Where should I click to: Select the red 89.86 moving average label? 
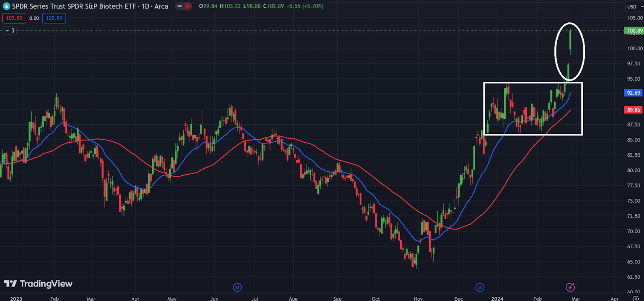coord(633,110)
